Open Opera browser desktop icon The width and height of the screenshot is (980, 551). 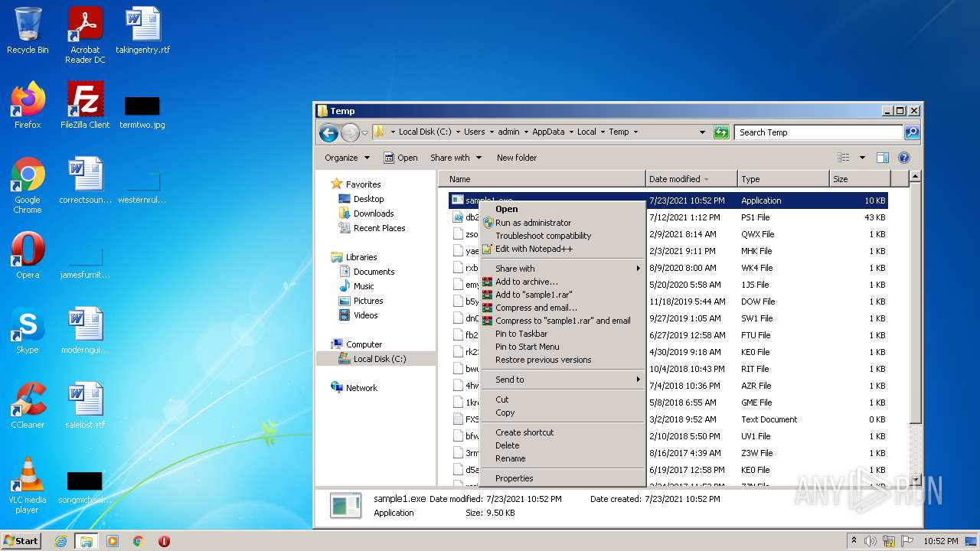pyautogui.click(x=28, y=256)
